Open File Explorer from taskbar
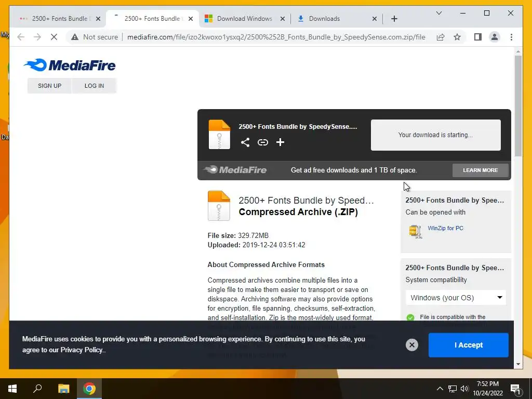The width and height of the screenshot is (532, 399). 63,389
